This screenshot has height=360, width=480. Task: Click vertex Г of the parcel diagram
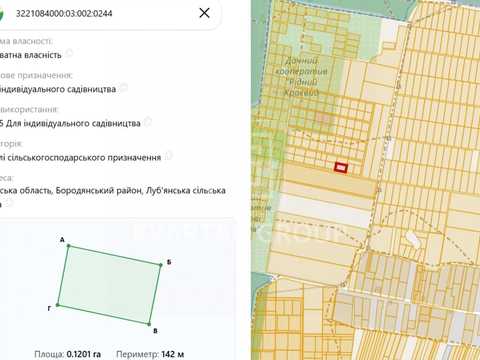[58, 305]
